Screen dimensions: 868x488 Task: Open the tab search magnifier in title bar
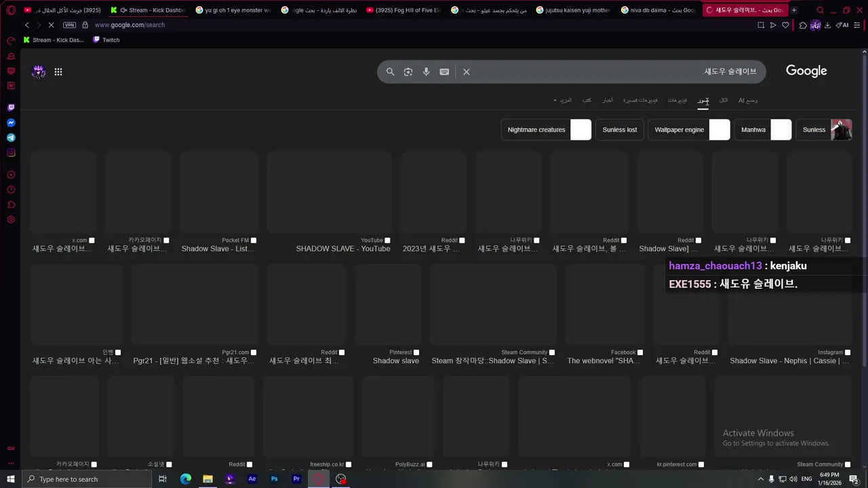point(820,10)
